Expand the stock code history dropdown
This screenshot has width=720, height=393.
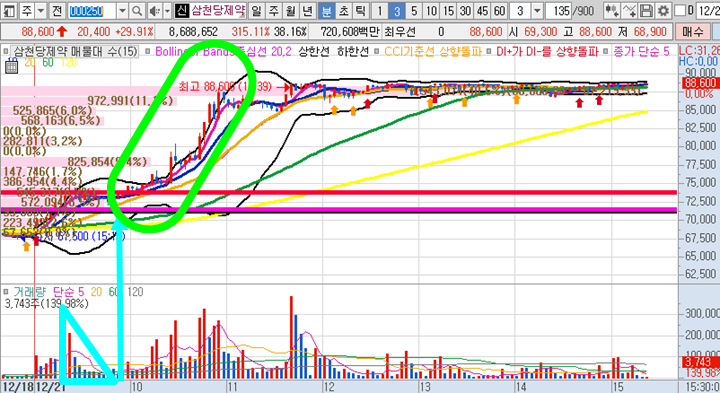pyautogui.click(x=122, y=10)
